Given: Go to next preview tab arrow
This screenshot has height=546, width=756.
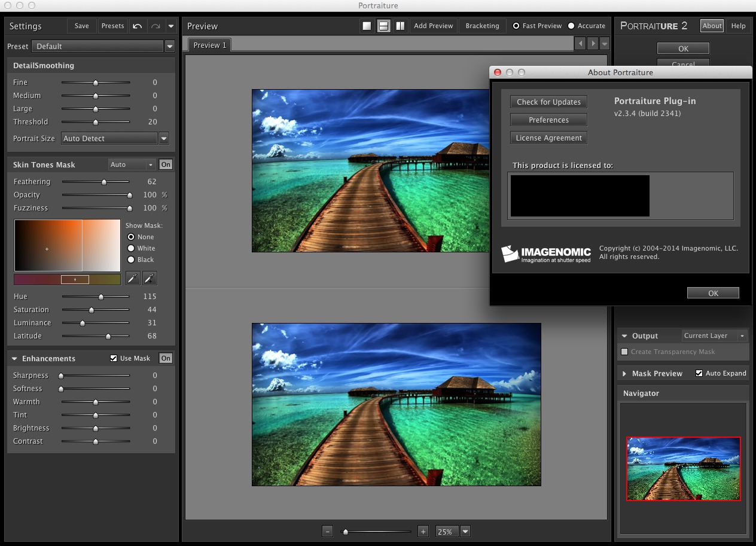Looking at the screenshot, I should pyautogui.click(x=592, y=43).
